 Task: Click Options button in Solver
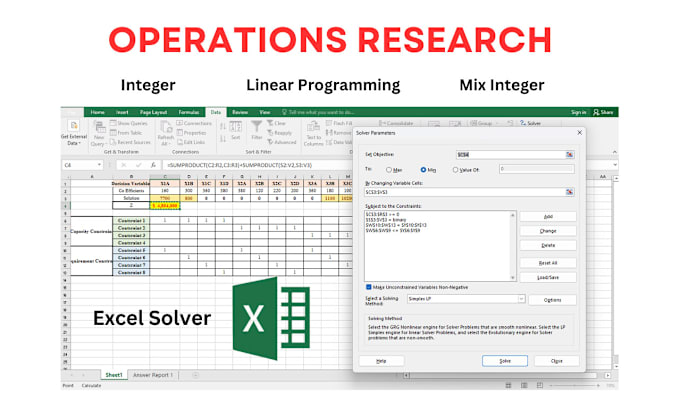pos(552,300)
